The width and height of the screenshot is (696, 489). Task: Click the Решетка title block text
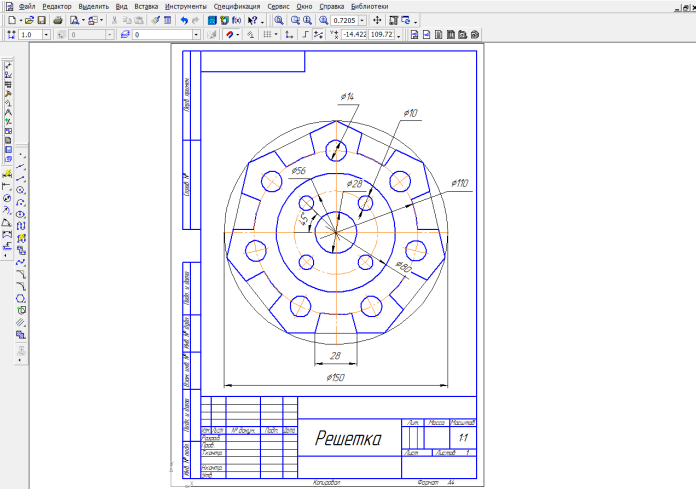tap(348, 438)
